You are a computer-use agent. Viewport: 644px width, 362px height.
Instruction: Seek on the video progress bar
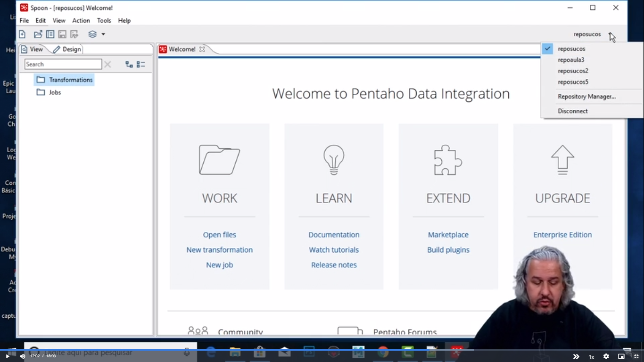click(x=322, y=350)
